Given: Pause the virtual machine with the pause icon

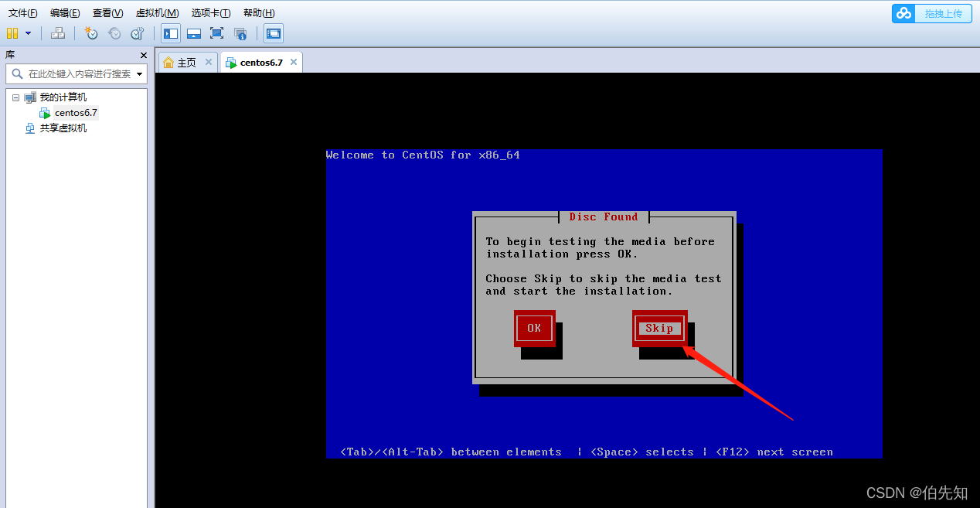Looking at the screenshot, I should 12,33.
